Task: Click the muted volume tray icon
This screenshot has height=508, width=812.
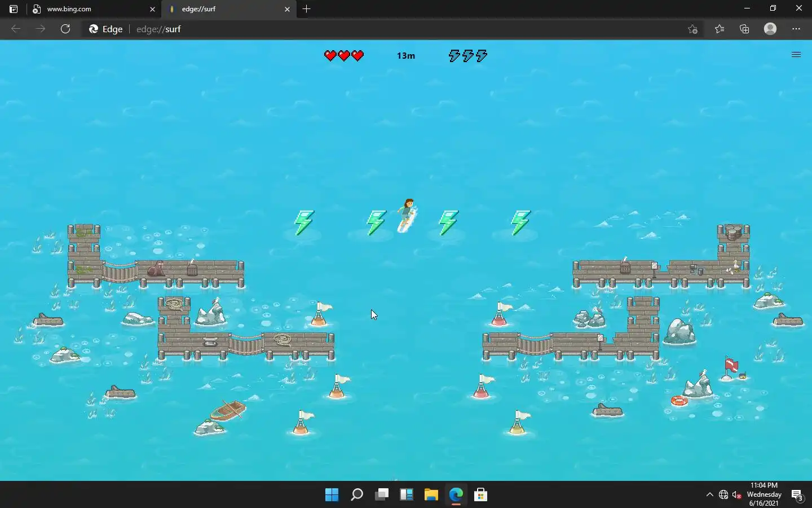Action: (x=737, y=495)
